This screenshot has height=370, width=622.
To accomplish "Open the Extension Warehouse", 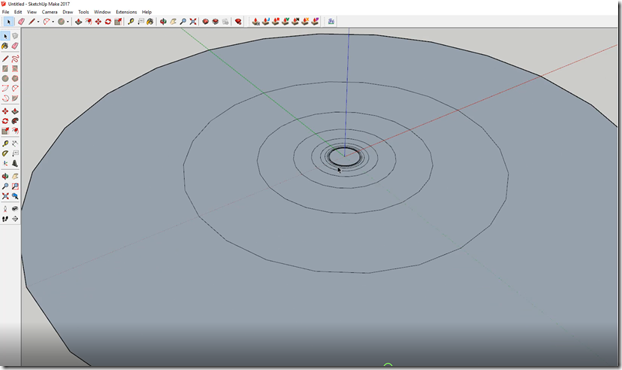I will 215,21.
